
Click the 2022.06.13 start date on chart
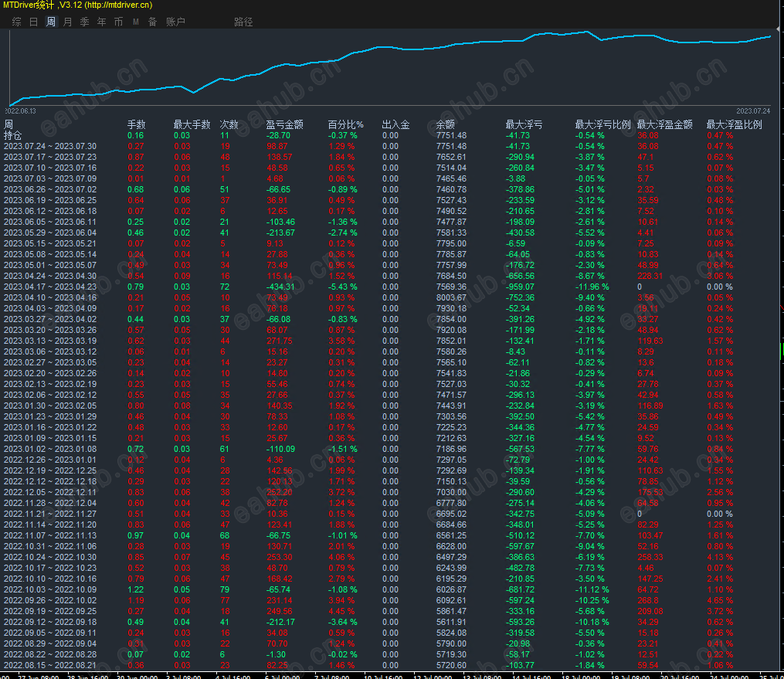pos(21,111)
